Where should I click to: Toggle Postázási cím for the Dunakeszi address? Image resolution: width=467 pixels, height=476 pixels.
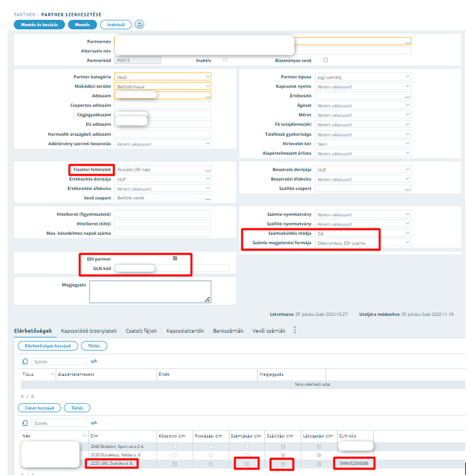[211, 456]
